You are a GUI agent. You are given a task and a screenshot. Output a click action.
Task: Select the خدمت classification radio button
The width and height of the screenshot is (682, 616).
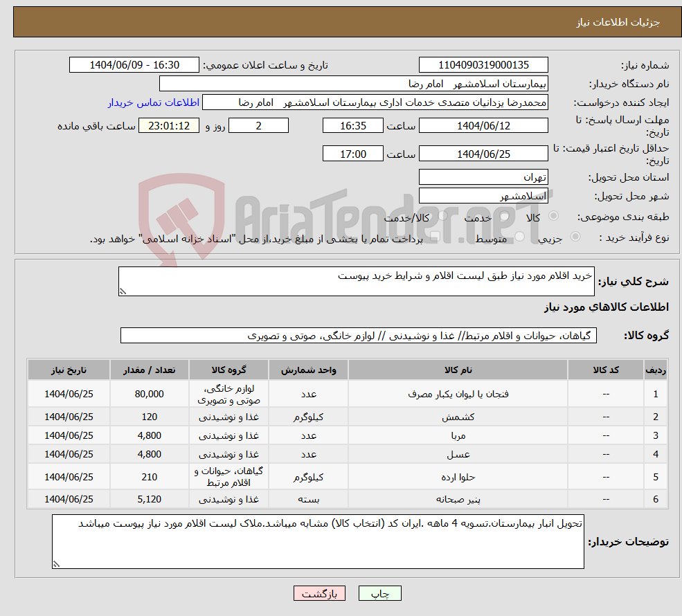point(504,216)
